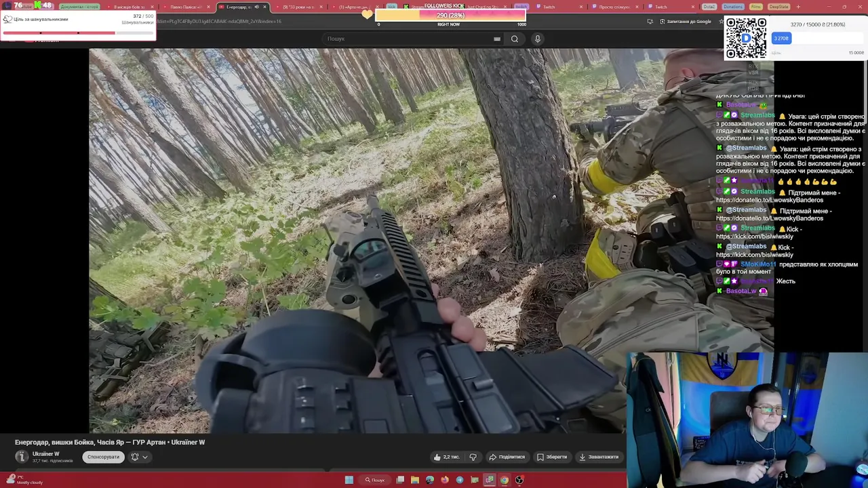Open the Ukraїner W channel avatar
Image resolution: width=868 pixels, height=488 pixels.
(22, 457)
